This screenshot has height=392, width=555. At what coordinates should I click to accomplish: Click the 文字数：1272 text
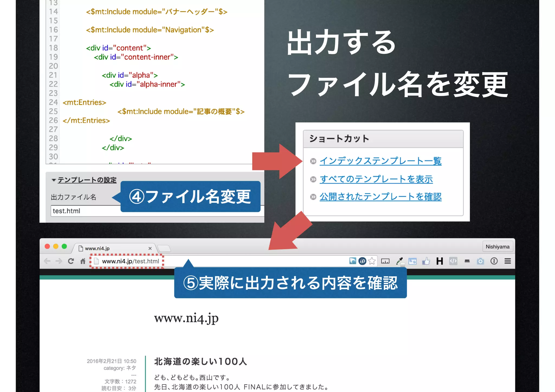tap(120, 381)
